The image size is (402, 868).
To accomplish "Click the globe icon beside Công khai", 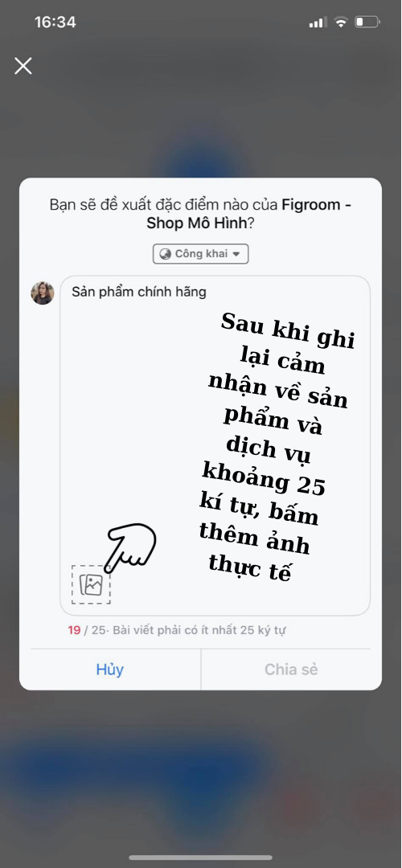I will (165, 253).
